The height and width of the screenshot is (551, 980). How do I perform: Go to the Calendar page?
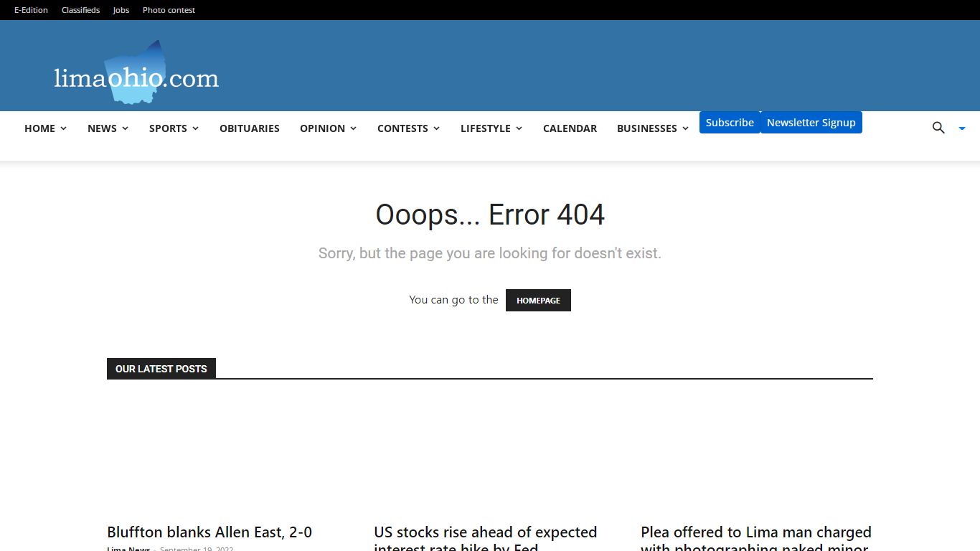570,128
